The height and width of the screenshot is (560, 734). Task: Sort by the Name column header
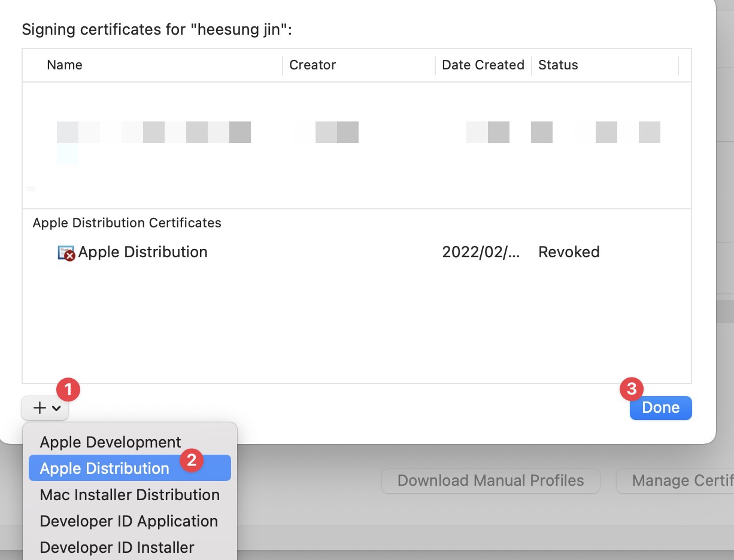(65, 65)
